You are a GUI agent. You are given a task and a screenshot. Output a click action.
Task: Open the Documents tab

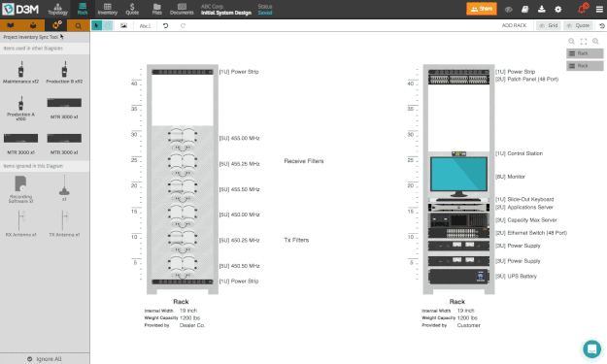(182, 9)
